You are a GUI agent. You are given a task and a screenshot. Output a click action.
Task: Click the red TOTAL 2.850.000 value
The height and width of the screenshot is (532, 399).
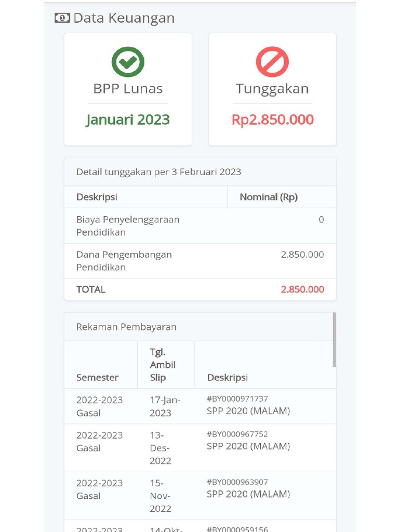pos(302,289)
